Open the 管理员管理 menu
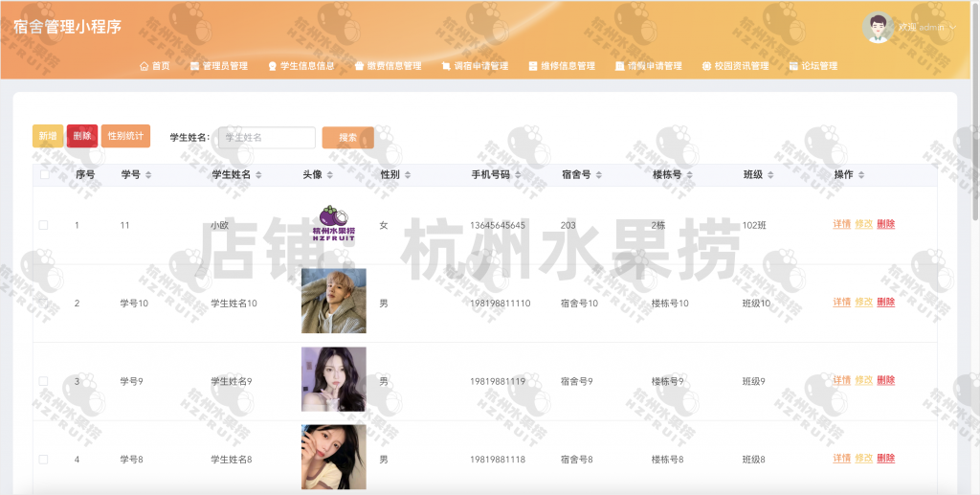Viewport: 980px width, 495px height. (219, 66)
